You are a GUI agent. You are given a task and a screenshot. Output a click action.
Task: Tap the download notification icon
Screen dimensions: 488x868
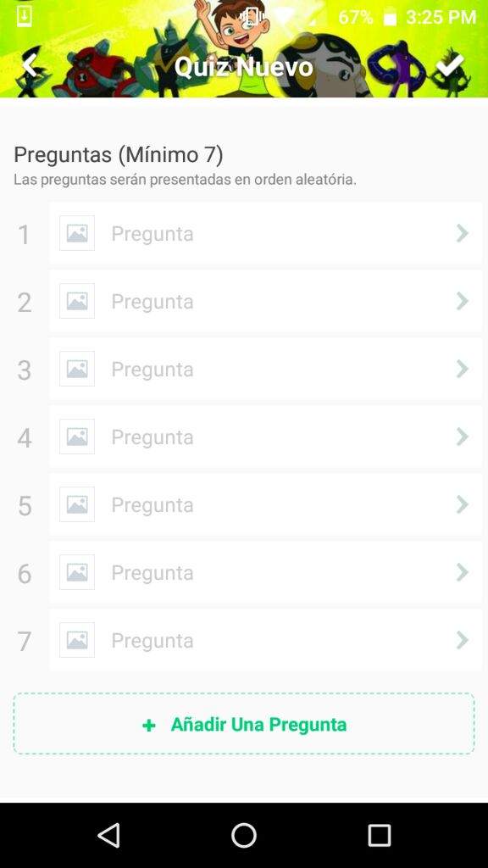25,16
